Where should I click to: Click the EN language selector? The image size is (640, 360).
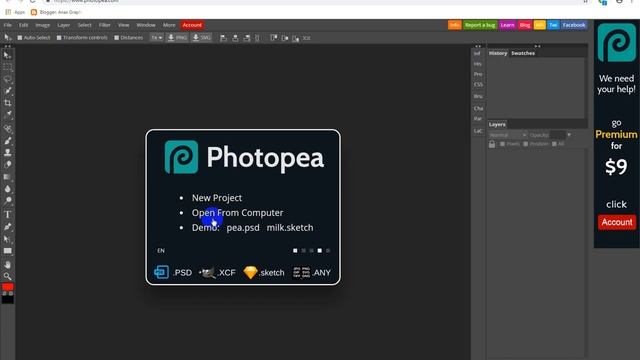tap(161, 251)
